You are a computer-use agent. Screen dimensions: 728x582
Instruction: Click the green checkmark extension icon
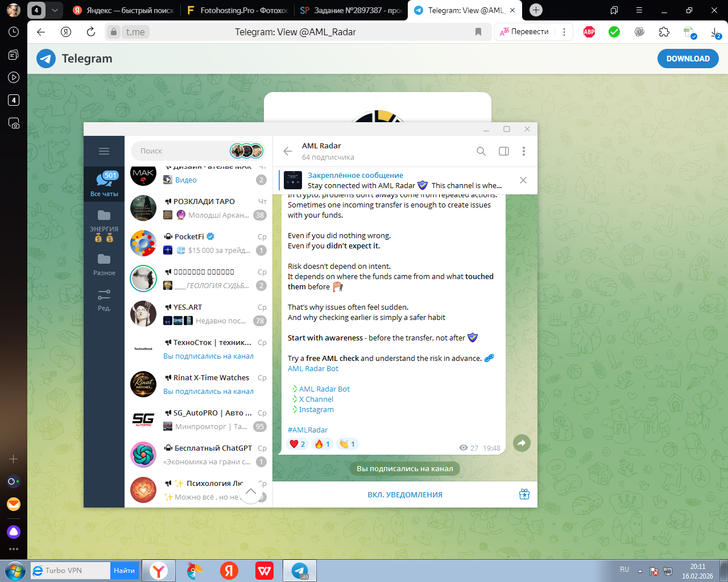click(x=614, y=32)
